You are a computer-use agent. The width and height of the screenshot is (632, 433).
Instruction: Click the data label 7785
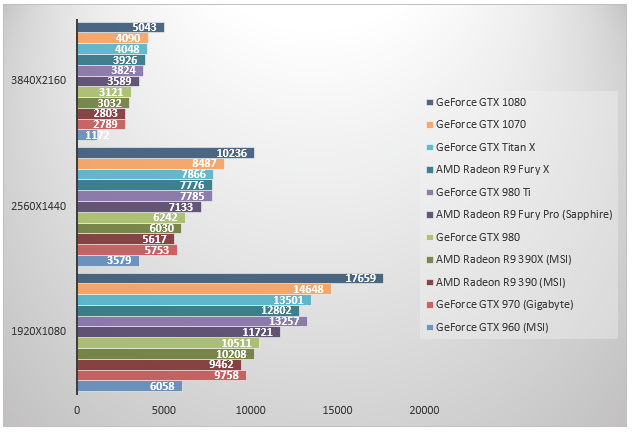[x=192, y=196]
